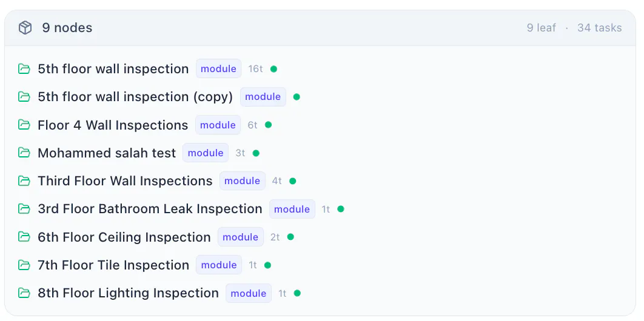Click folder icon for Floor 4 Wall Inspections

[x=24, y=125]
